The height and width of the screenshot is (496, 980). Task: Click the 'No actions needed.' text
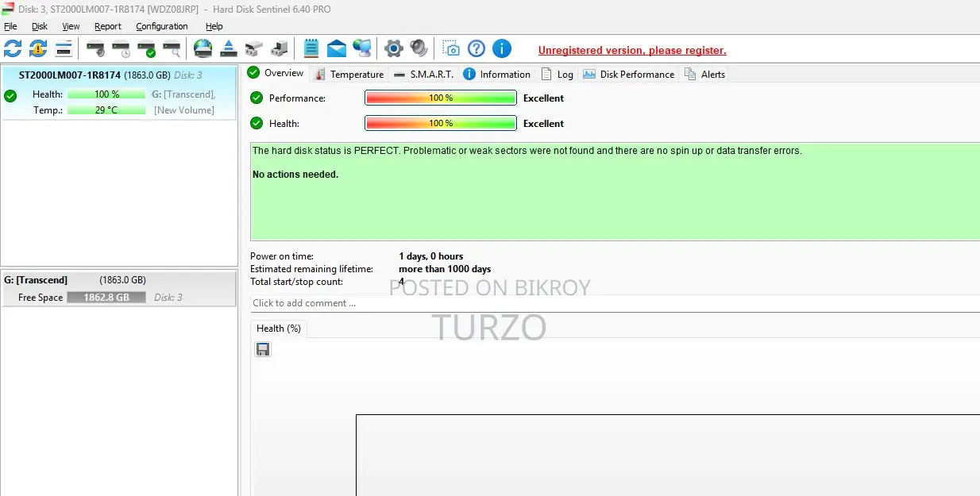pyautogui.click(x=295, y=174)
